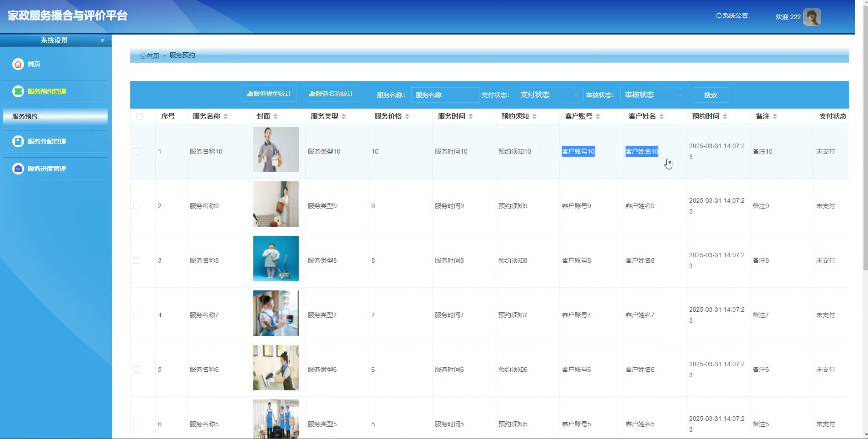Open the 审核状态 dropdown filter
Viewport: 868px width, 439px height.
point(654,95)
